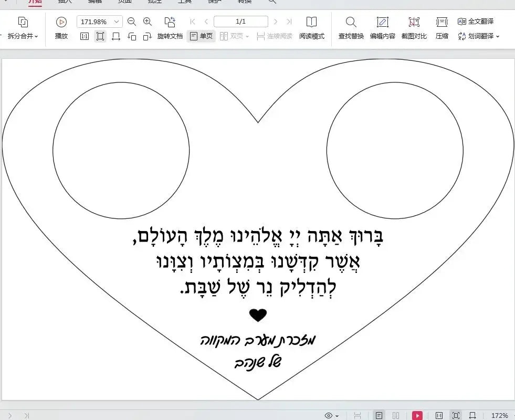Expand eye icon dropdown in status bar
515x420 pixels.
point(337,416)
